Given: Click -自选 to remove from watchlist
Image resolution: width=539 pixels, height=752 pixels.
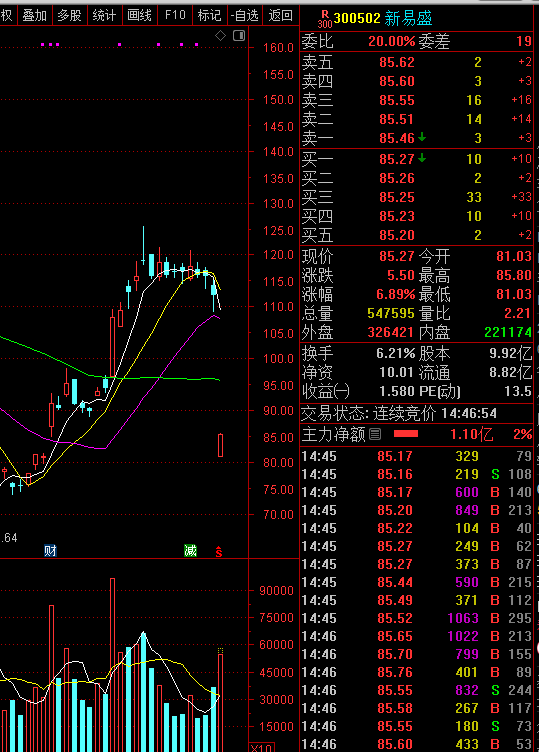Looking at the screenshot, I should pos(245,15).
